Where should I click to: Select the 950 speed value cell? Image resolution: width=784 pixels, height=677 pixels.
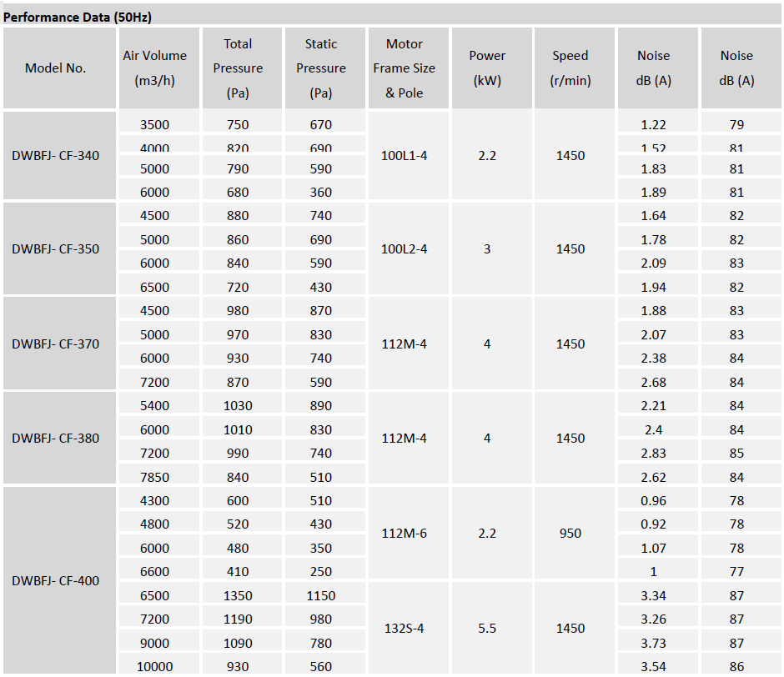(570, 534)
